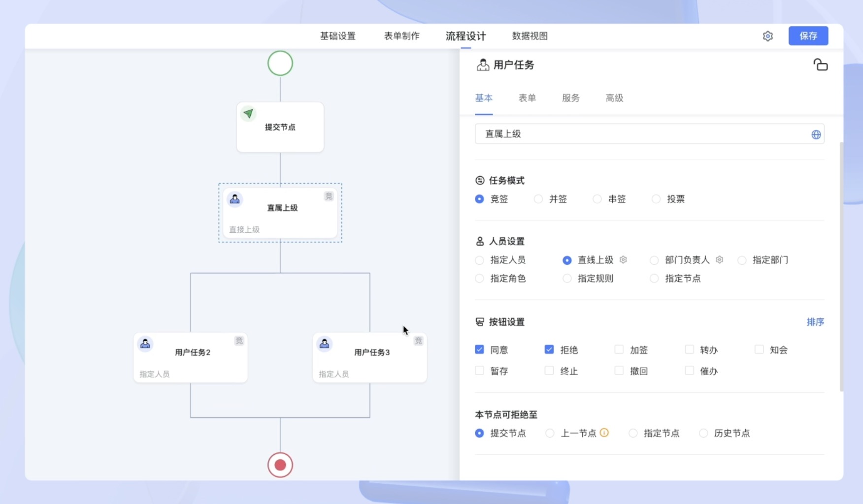Enable the 知会 button checkbox
Screen dimensions: 863x504
click(x=759, y=349)
